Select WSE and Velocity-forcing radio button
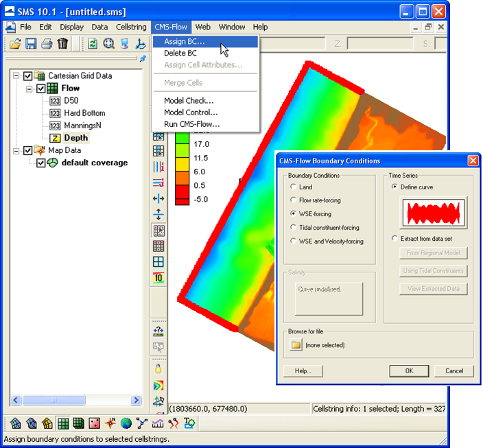 [293, 241]
